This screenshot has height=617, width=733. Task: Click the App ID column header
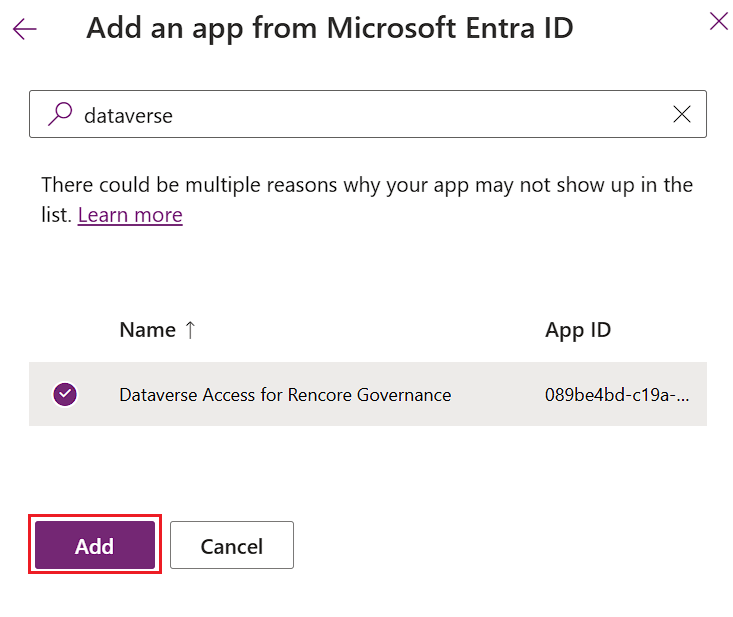click(578, 330)
